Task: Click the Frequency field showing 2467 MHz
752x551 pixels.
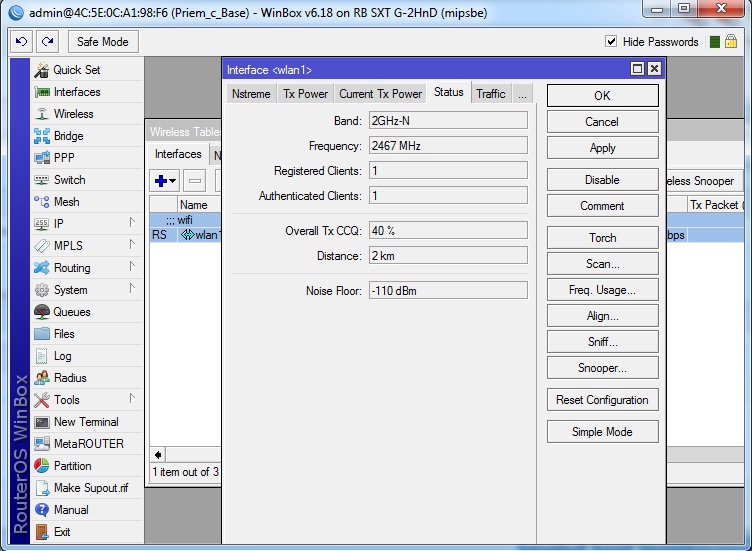Action: pyautogui.click(x=448, y=146)
